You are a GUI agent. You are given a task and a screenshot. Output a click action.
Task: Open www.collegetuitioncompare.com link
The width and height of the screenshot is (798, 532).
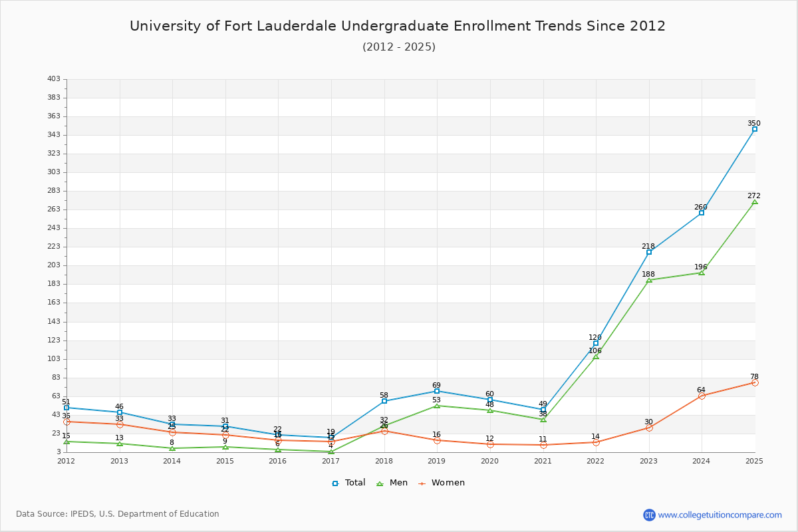(x=720, y=515)
